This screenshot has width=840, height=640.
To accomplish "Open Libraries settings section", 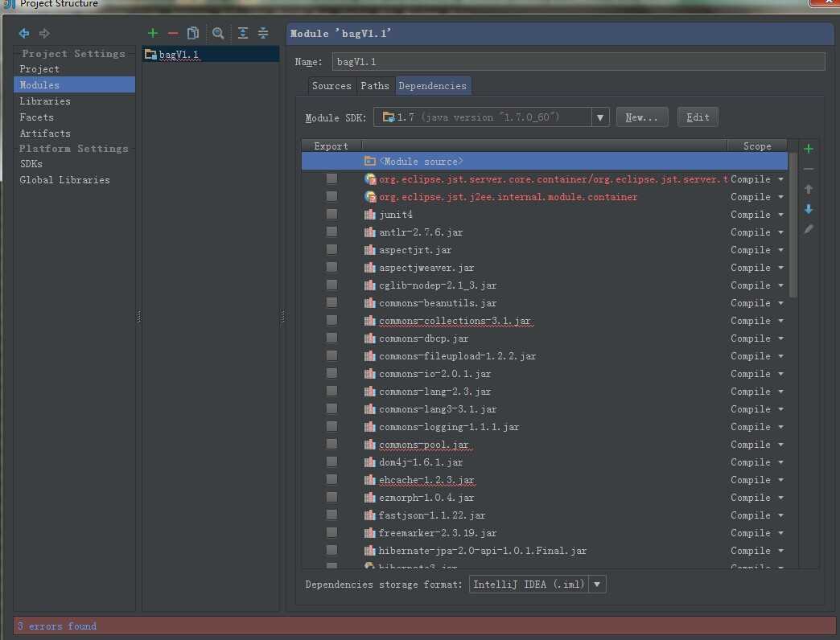I will tap(45, 101).
